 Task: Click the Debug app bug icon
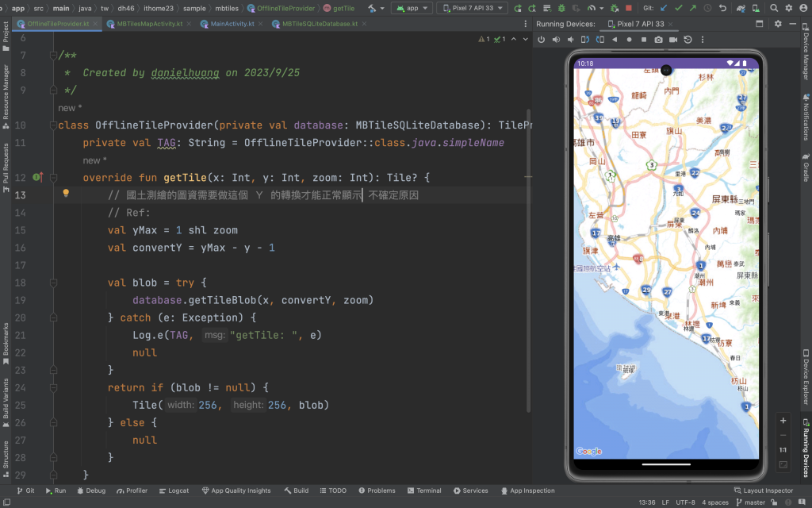(561, 8)
